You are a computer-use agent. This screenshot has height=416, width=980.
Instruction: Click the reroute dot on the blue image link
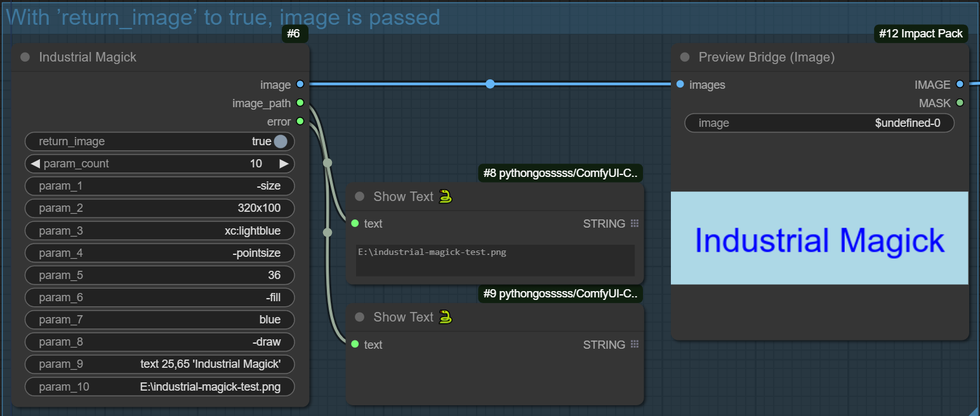click(x=490, y=84)
